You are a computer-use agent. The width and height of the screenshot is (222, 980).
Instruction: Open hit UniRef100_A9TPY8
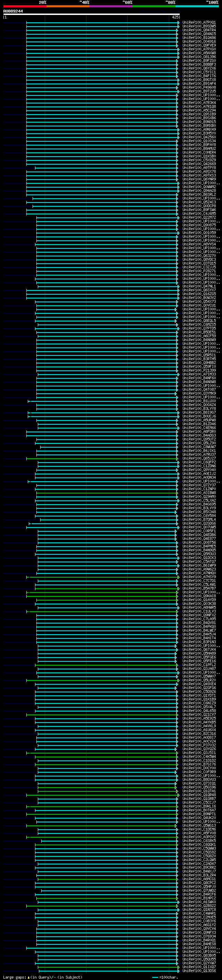pyautogui.click(x=199, y=168)
